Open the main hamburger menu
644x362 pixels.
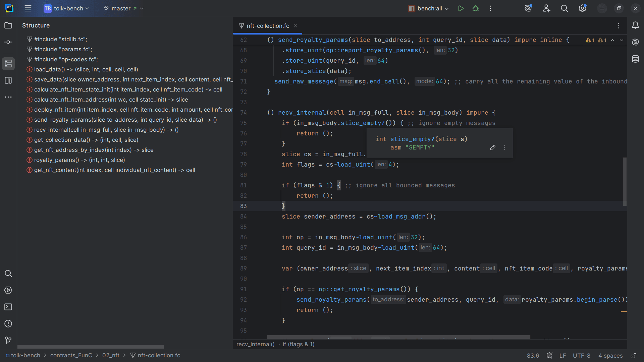[x=28, y=8]
